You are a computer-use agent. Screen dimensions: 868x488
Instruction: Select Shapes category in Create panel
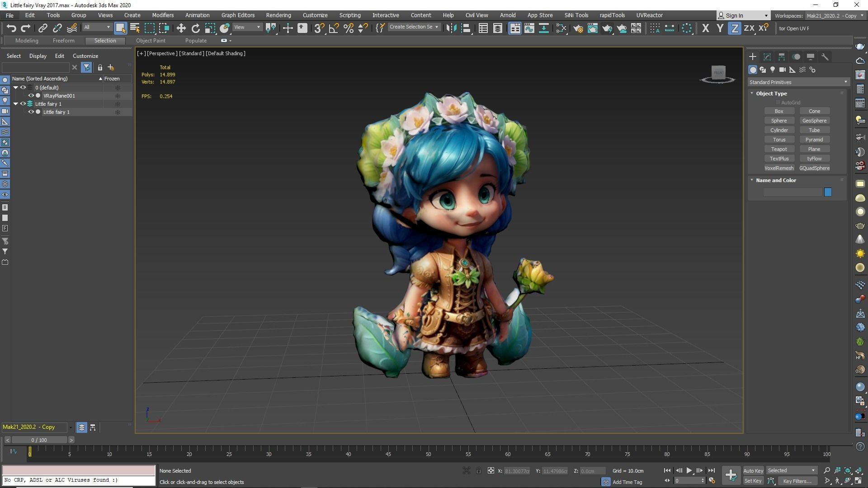(x=763, y=70)
